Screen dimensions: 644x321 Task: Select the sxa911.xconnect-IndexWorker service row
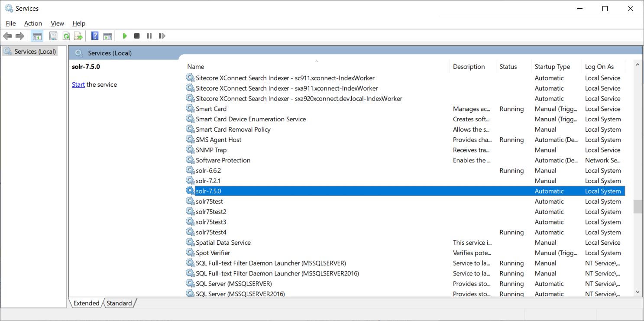[x=405, y=88]
